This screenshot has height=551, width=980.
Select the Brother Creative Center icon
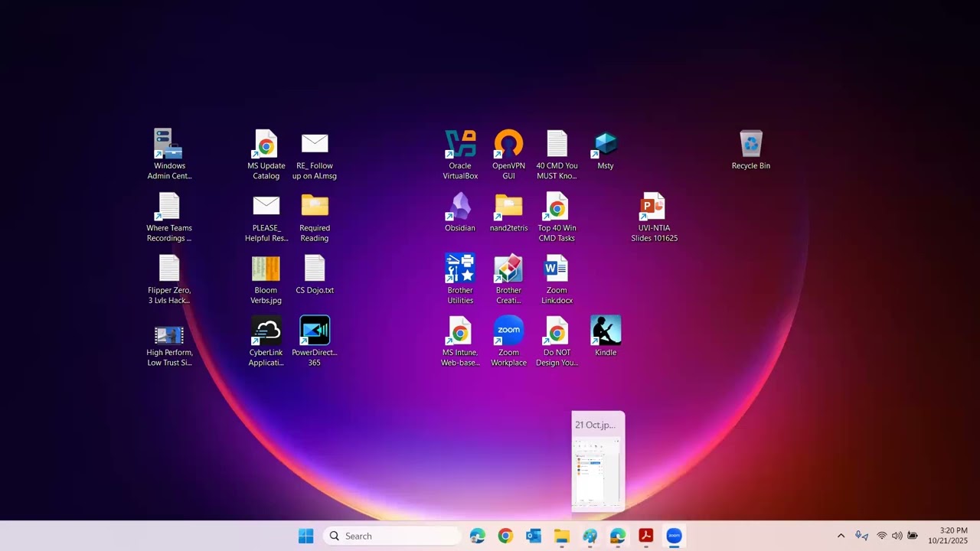coord(508,279)
